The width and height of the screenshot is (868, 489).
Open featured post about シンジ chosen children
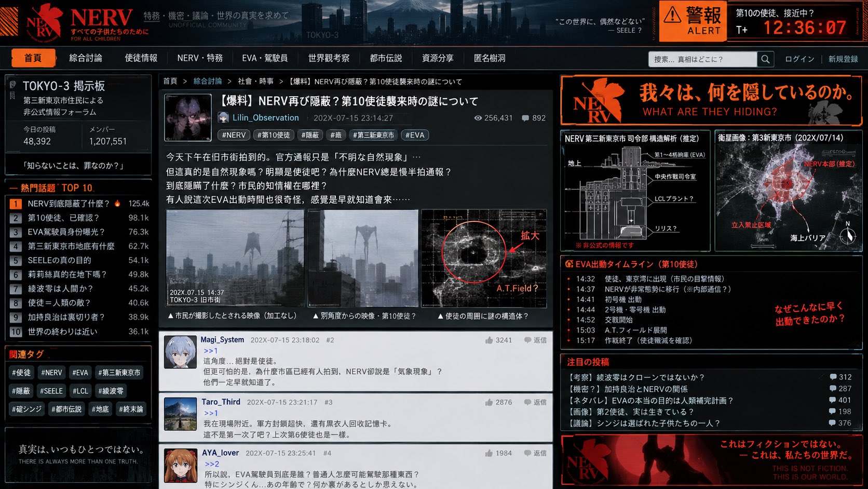coord(644,423)
